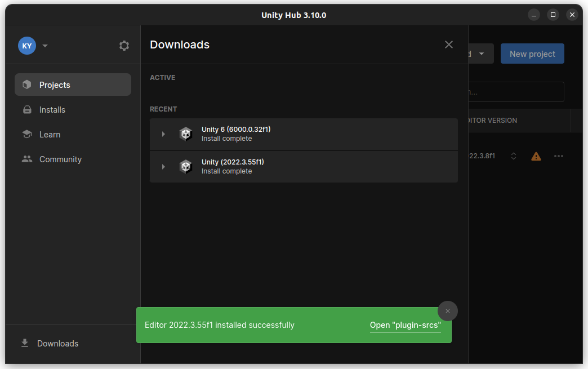
Task: Click the Unity logo icon for 2022.3.55f1
Action: [186, 167]
